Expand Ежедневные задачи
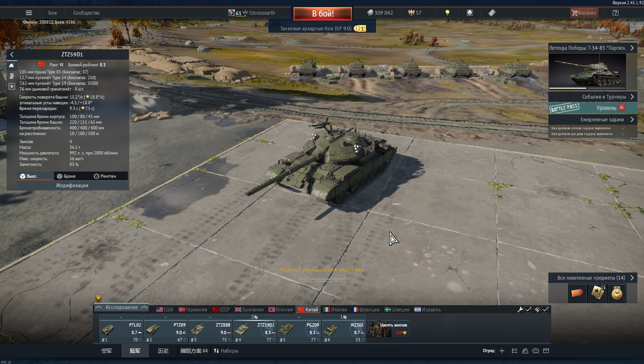This screenshot has height=364, width=644. [x=592, y=119]
